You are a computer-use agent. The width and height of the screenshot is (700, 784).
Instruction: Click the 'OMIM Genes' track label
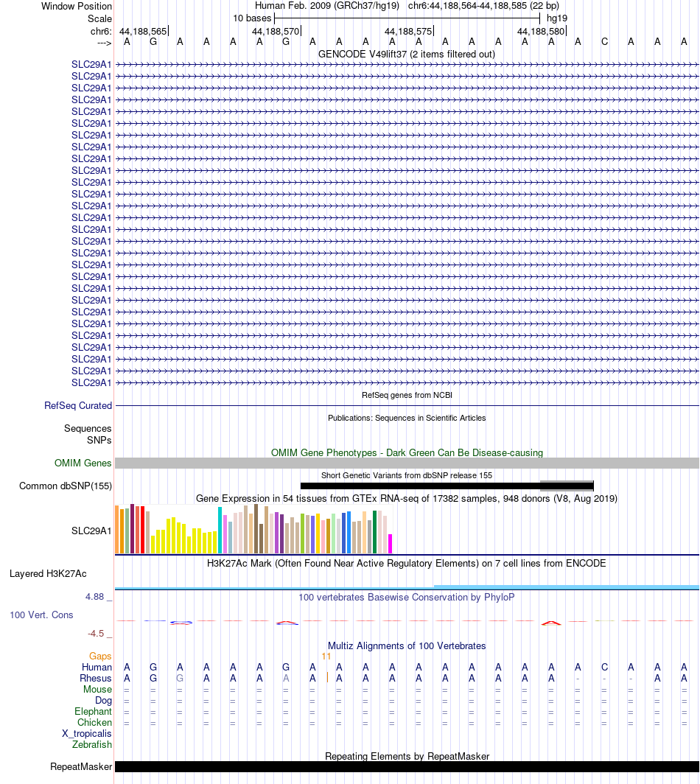83,463
